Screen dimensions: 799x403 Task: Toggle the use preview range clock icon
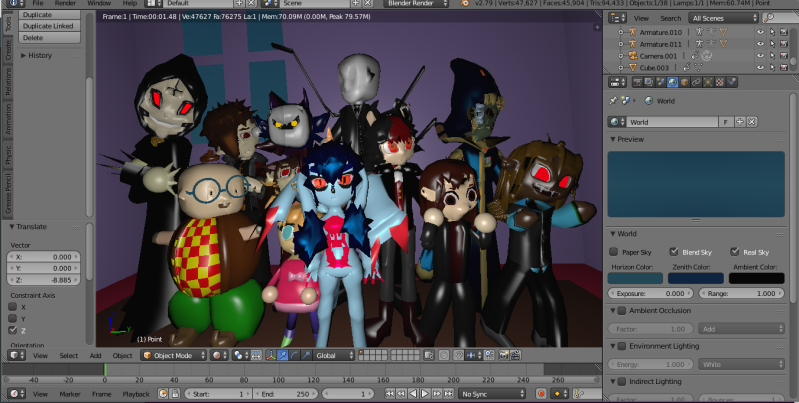point(163,394)
